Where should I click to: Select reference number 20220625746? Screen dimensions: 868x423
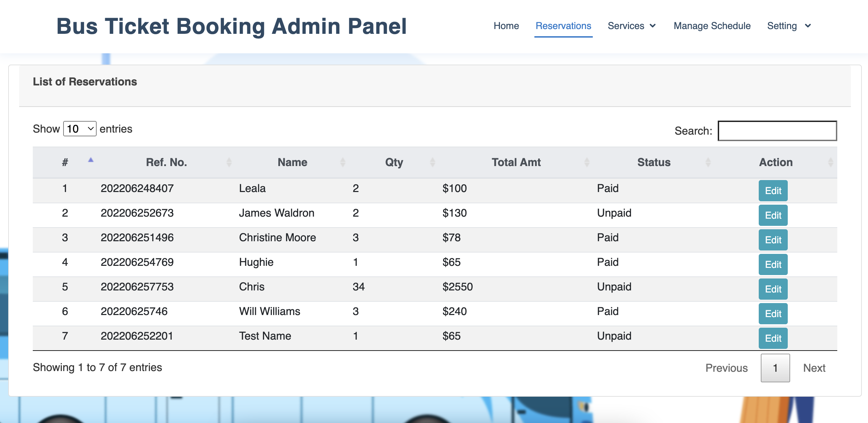[134, 311]
